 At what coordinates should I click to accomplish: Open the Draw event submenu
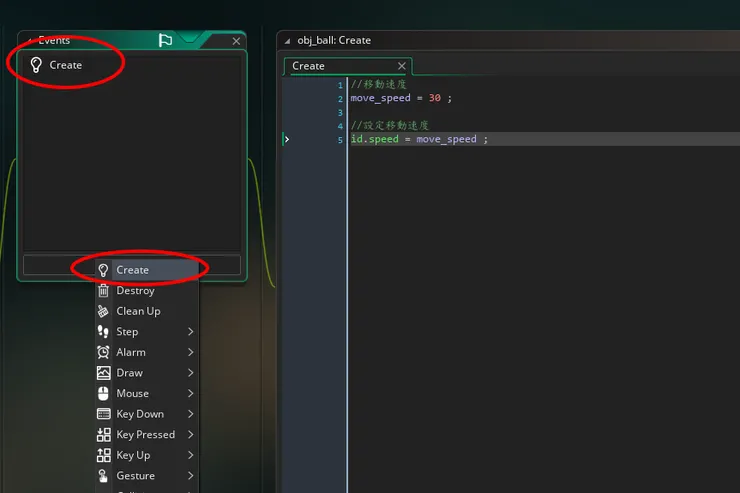[147, 373]
